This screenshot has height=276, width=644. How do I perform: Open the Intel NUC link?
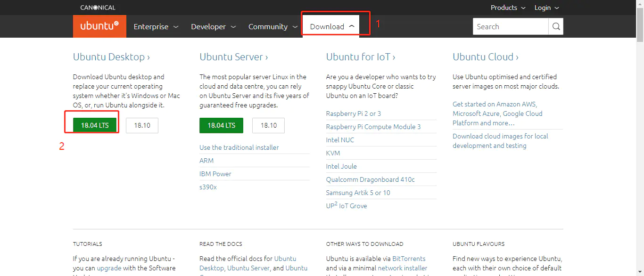tap(340, 140)
